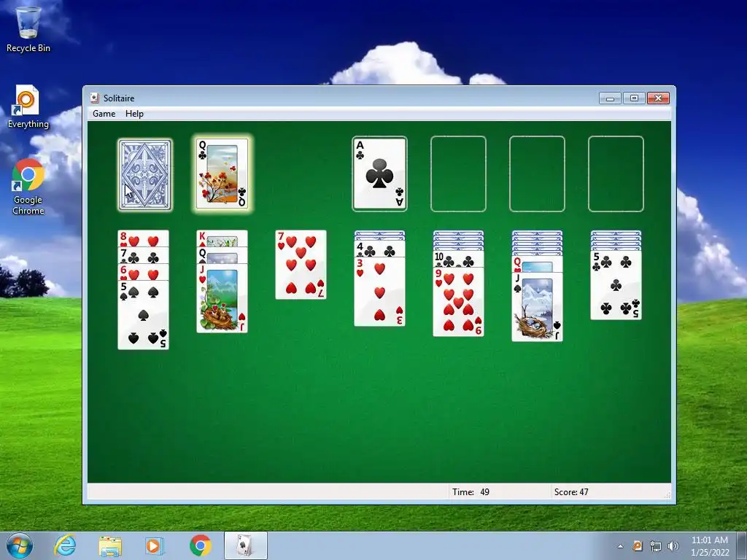Click the taskbar clock showing 11:01 AM
Screen dimensions: 747x560
tap(710, 546)
